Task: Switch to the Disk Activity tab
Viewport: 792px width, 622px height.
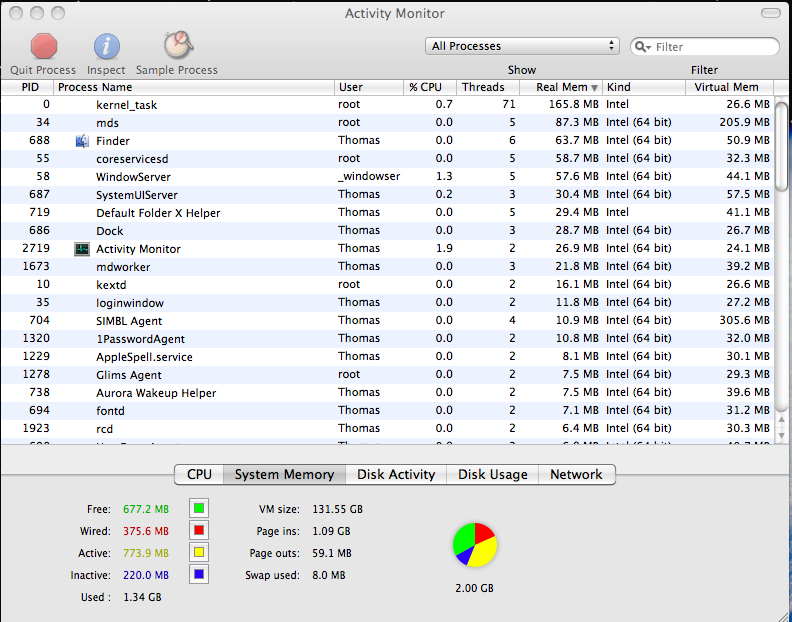Action: coord(396,474)
